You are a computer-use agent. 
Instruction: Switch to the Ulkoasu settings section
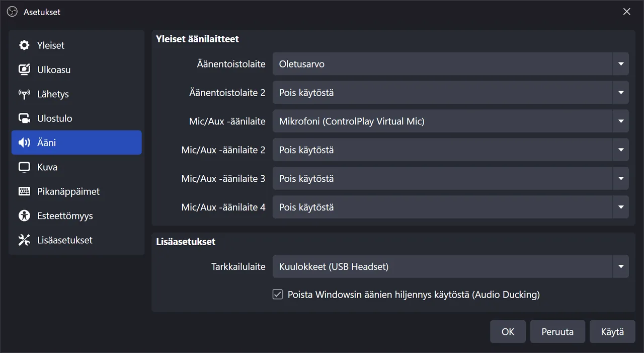tap(76, 69)
